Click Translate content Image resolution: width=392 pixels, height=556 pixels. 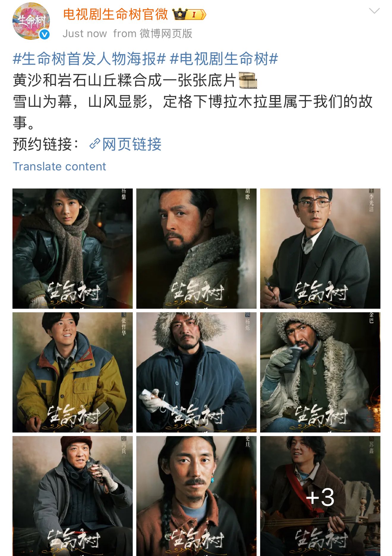coord(59,167)
